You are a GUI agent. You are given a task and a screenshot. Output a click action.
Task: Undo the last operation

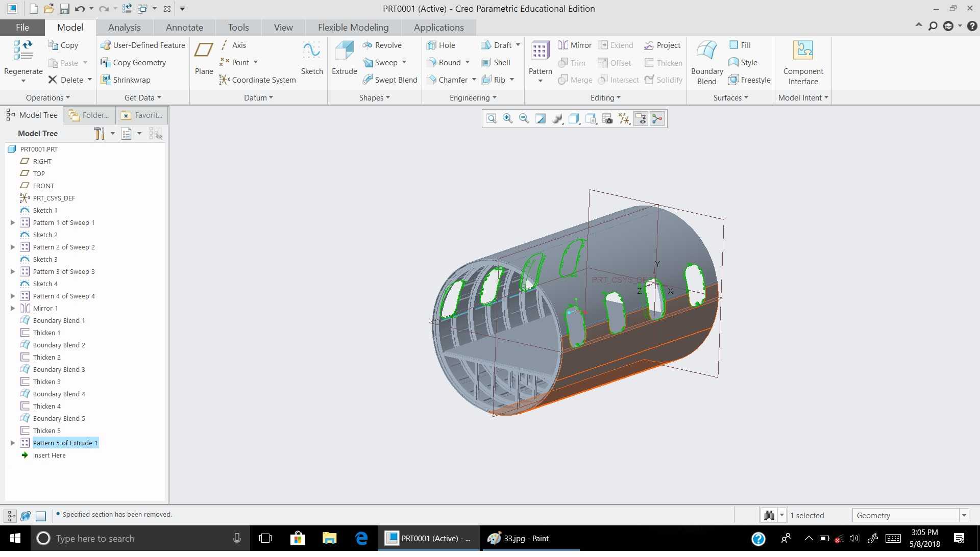[x=80, y=9]
